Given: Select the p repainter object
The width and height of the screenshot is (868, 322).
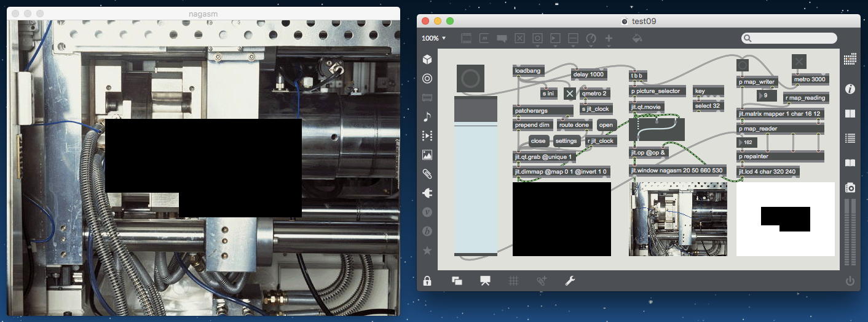Looking at the screenshot, I should pos(780,156).
